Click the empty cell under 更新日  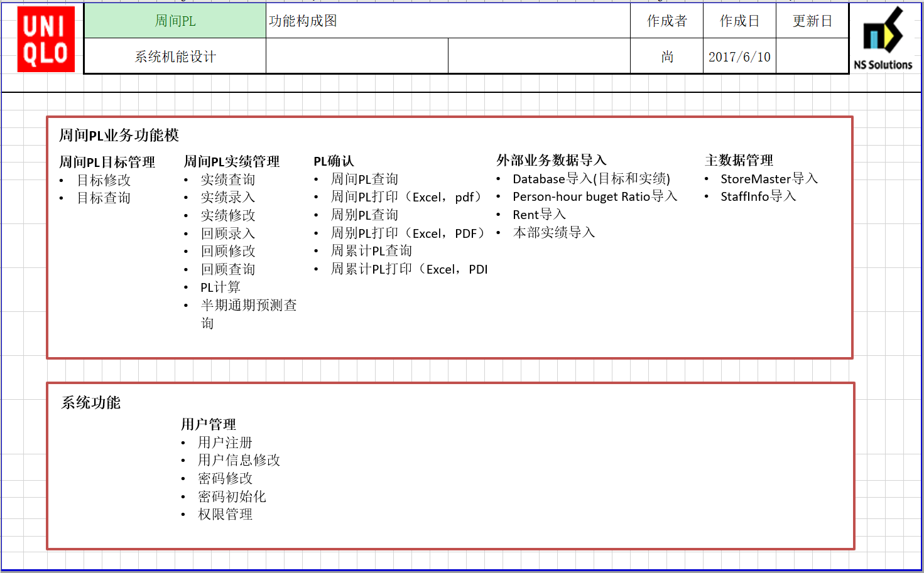[x=812, y=56]
